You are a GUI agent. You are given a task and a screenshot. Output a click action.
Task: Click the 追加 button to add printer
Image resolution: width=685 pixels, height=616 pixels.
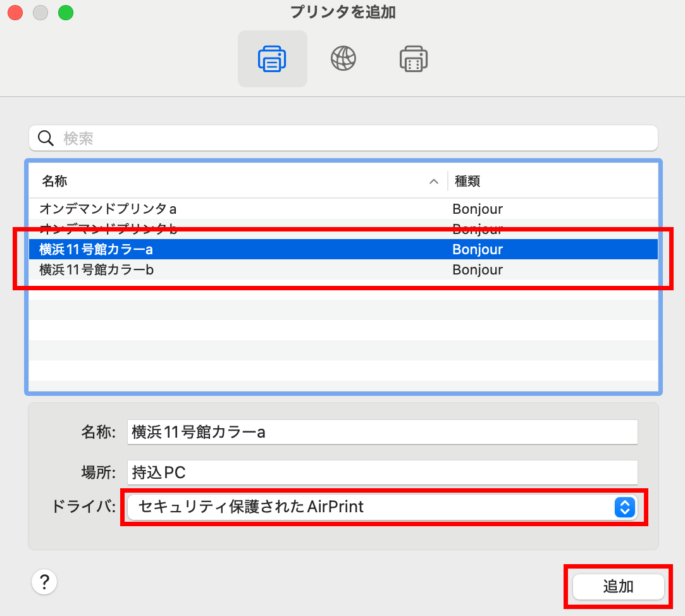coord(618,586)
